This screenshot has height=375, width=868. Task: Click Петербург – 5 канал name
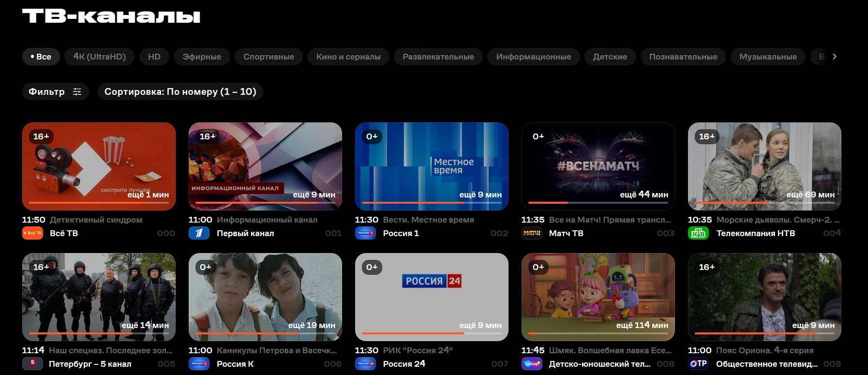[x=90, y=364]
